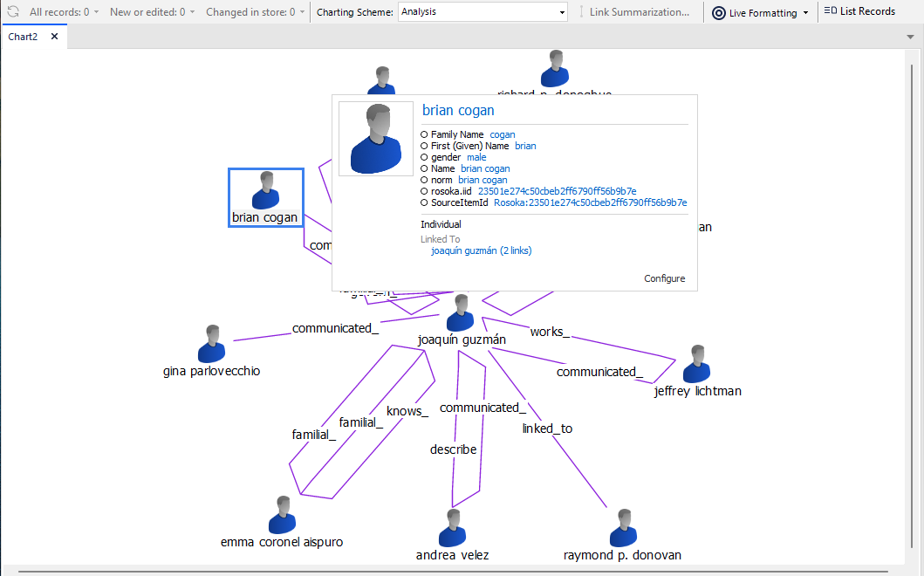The width and height of the screenshot is (924, 576).
Task: Select the richard p. donoghue node icon
Action: [x=555, y=69]
